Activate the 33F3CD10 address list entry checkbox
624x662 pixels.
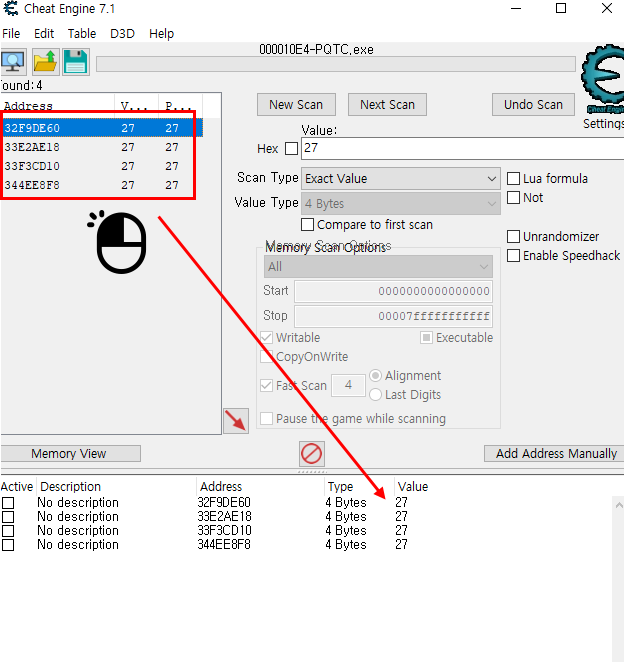pos(8,531)
